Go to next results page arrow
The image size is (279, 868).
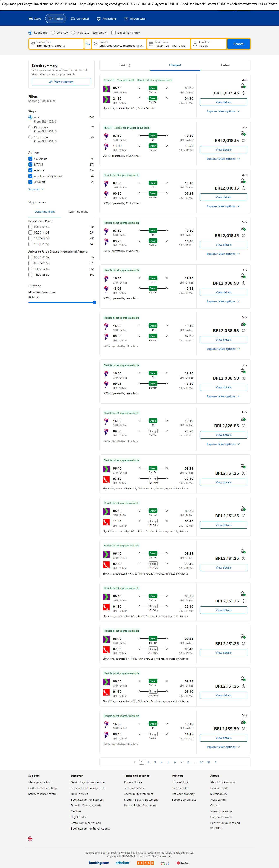click(216, 762)
